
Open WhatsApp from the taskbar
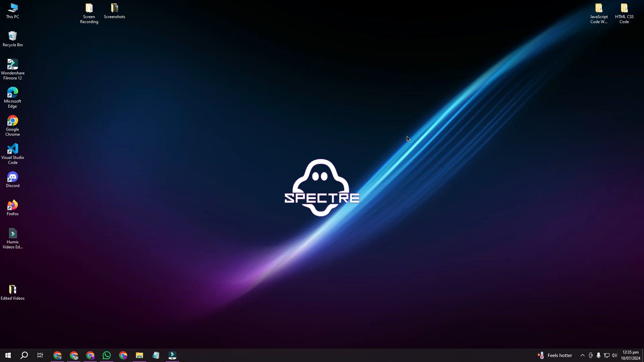click(107, 355)
